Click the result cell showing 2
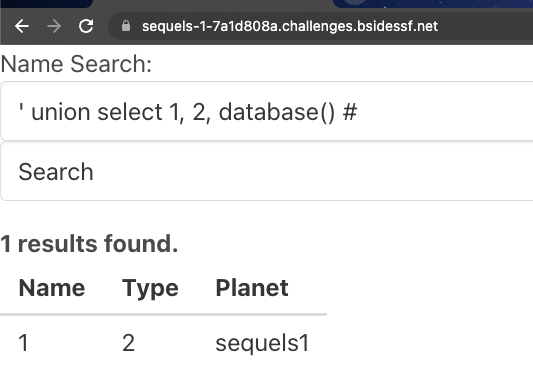 click(128, 343)
